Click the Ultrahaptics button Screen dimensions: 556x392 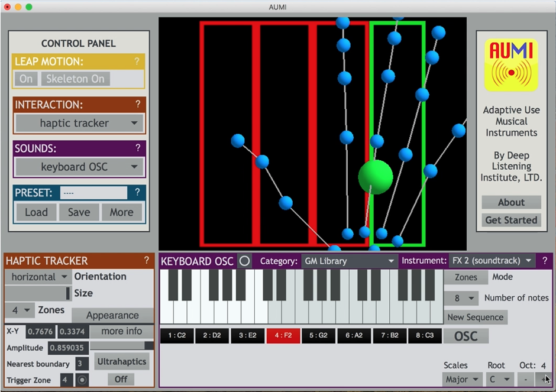click(x=122, y=361)
